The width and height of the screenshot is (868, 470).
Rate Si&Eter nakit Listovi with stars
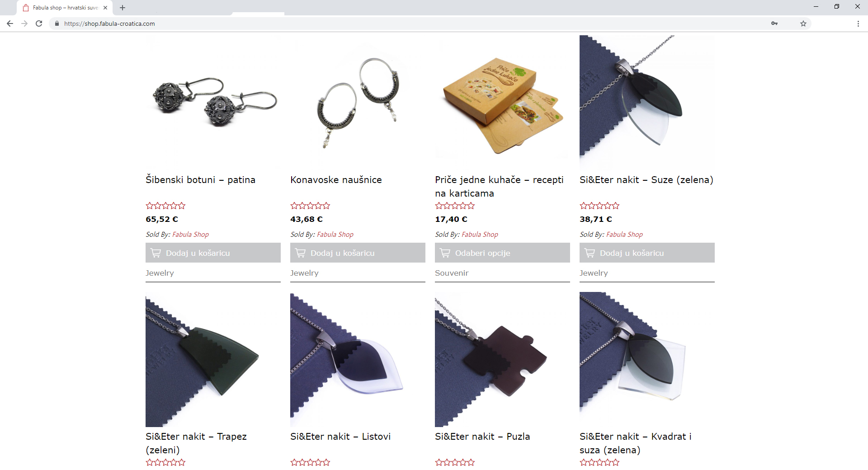(x=310, y=462)
